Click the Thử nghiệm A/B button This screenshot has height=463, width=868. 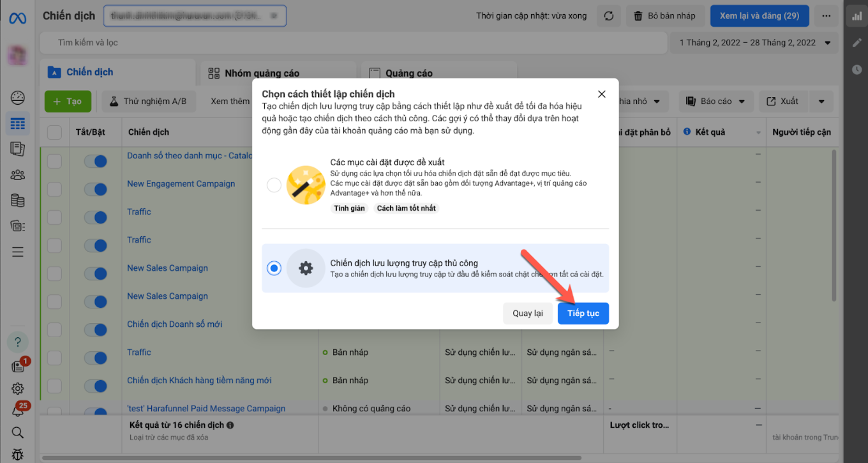click(148, 101)
